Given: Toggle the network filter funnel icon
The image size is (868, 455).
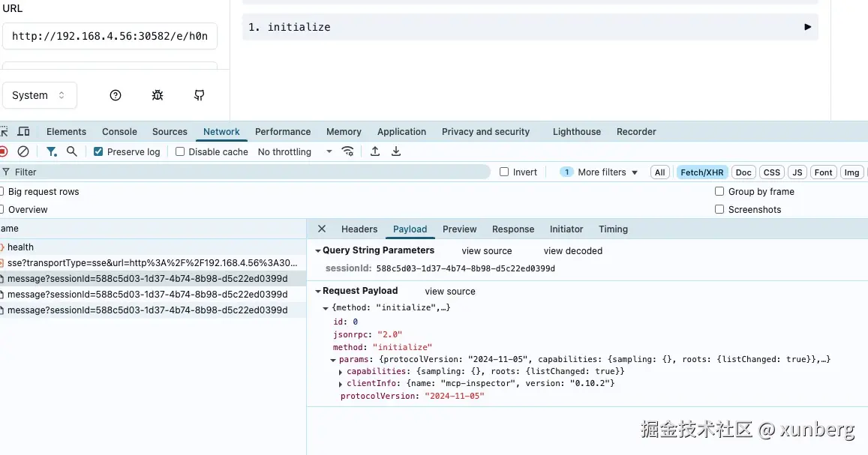Looking at the screenshot, I should tap(52, 151).
